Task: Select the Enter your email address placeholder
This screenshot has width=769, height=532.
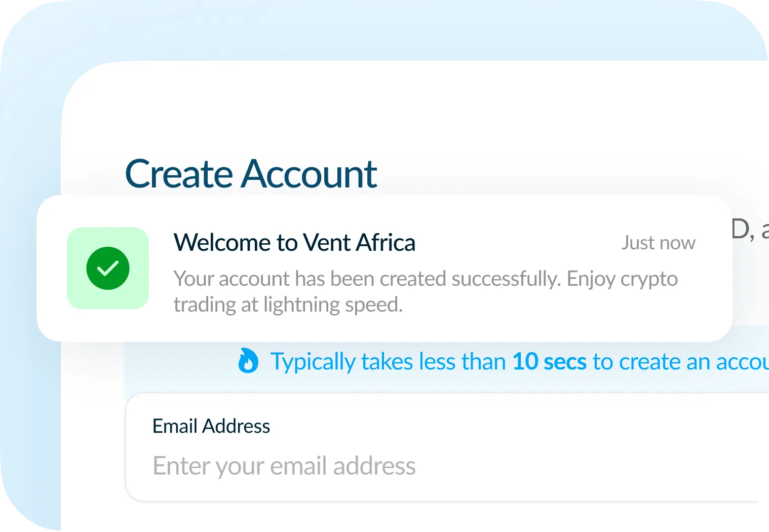Action: click(284, 466)
